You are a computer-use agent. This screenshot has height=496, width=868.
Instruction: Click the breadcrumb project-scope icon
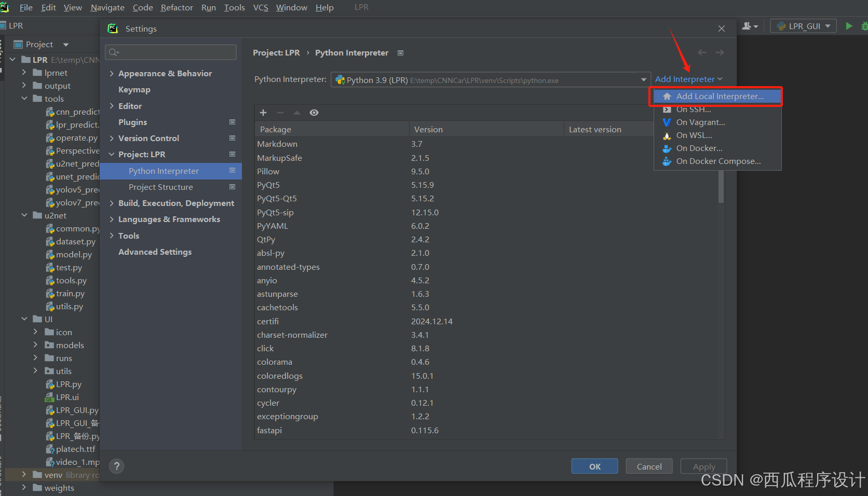pyautogui.click(x=400, y=53)
